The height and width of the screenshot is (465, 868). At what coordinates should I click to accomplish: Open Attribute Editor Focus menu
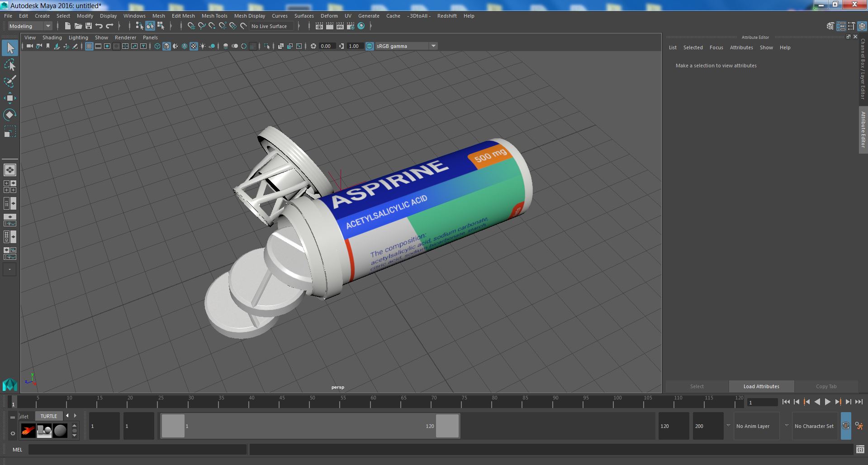tap(716, 47)
